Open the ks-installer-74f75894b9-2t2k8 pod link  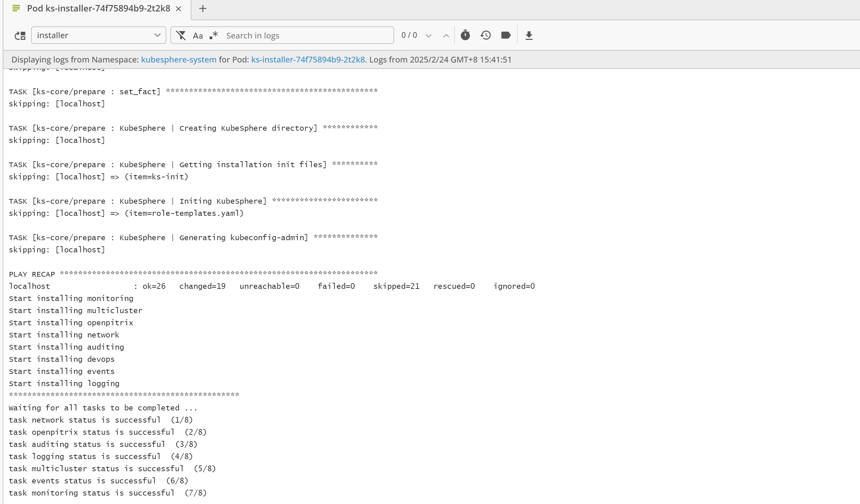click(x=308, y=59)
